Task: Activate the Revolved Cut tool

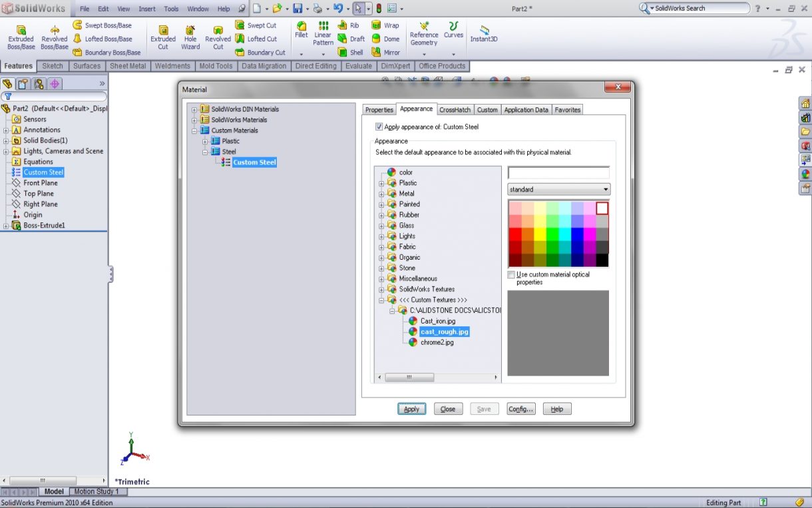Action: click(218, 38)
